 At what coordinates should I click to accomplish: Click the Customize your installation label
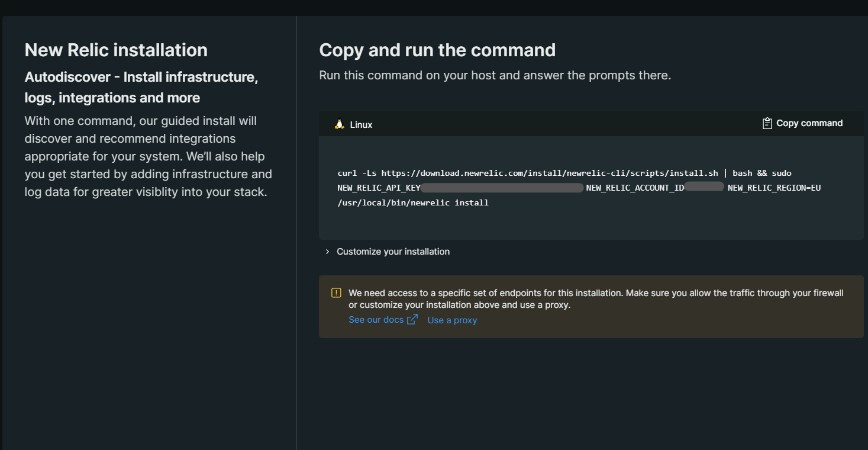393,252
